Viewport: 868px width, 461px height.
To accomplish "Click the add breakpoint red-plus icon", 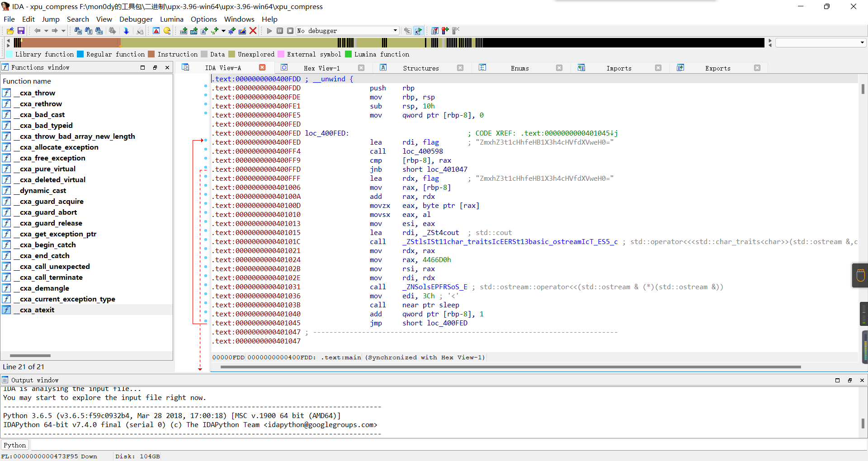I will (x=445, y=31).
